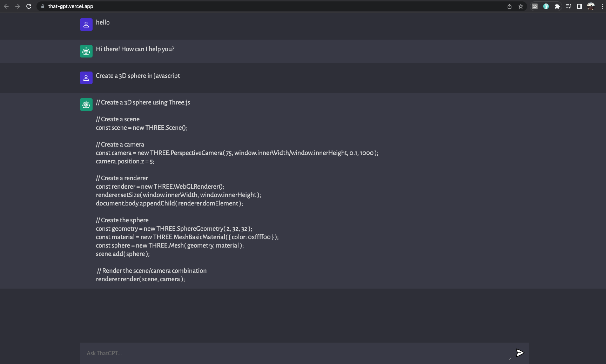Send the message with paper plane button
This screenshot has height=364, width=606.
[520, 353]
